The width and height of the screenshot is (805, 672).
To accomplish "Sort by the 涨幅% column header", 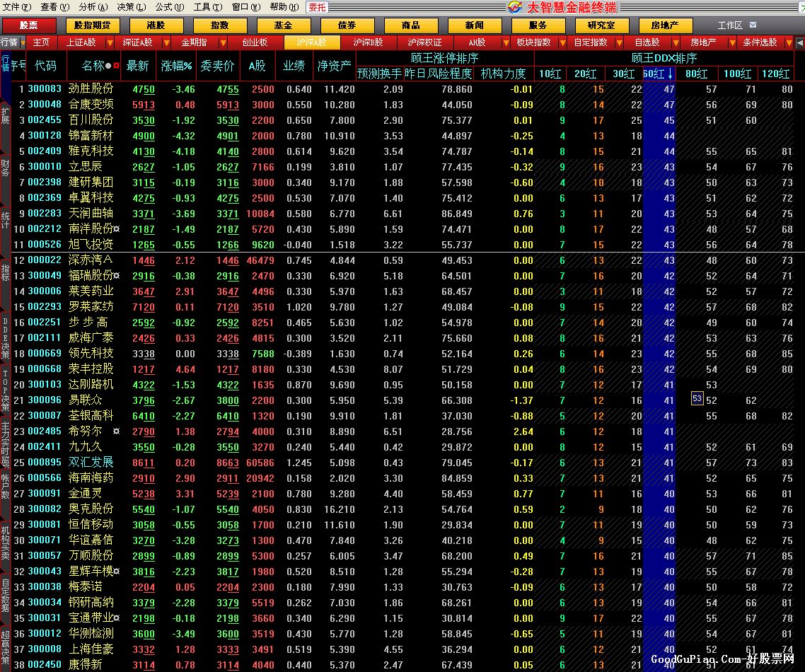I will point(176,66).
